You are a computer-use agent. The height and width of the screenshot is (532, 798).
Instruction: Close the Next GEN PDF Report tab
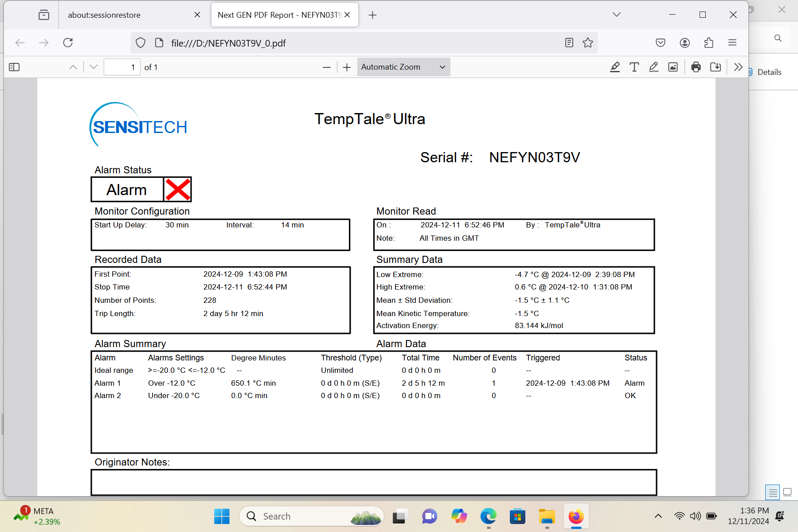347,15
